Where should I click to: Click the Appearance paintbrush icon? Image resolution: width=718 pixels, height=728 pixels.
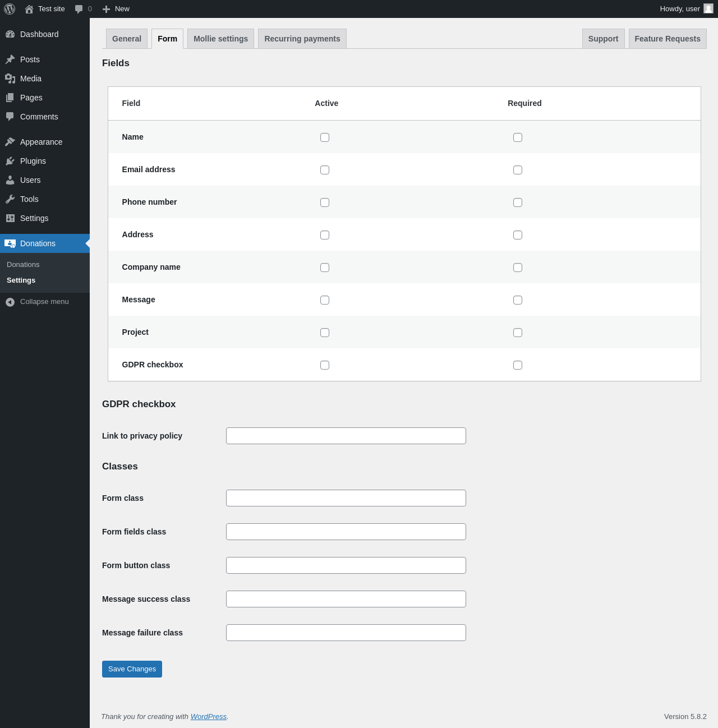[10, 142]
